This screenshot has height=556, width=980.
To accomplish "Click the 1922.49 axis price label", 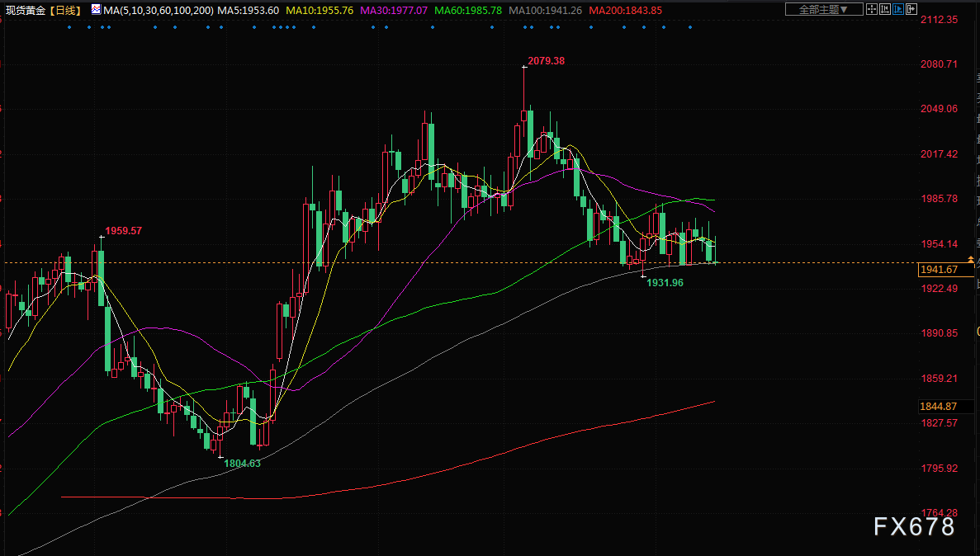I will coord(939,288).
